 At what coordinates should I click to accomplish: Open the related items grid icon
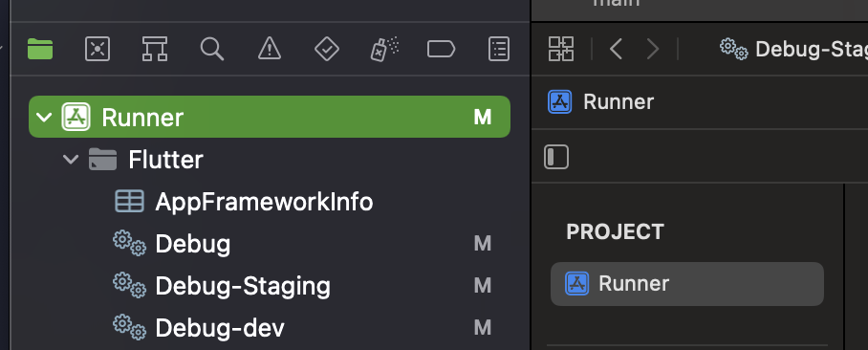click(561, 49)
